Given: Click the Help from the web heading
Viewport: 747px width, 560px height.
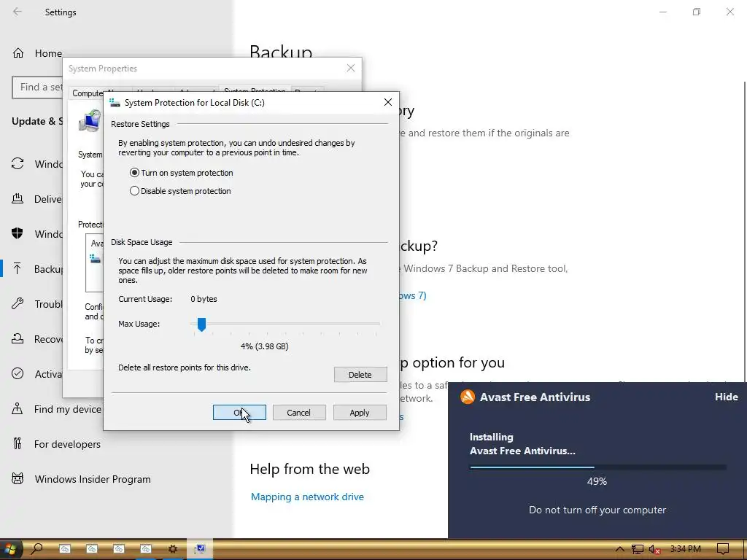Looking at the screenshot, I should [309, 469].
